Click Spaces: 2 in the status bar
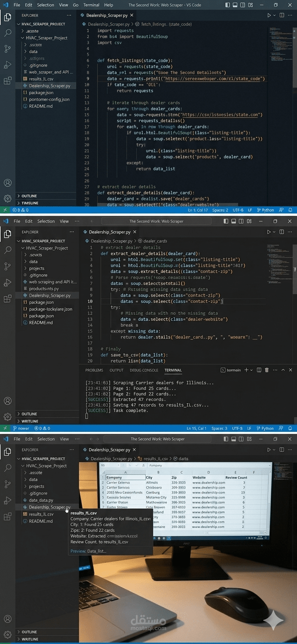297x644 pixels. point(220,210)
